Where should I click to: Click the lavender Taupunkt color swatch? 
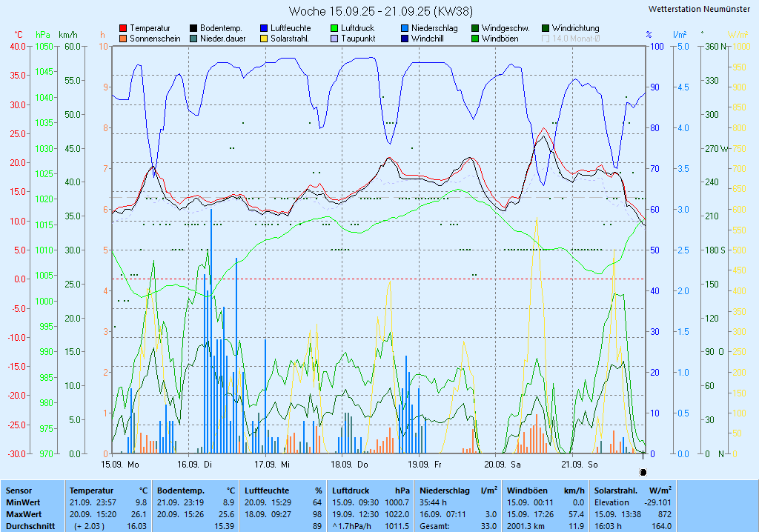pyautogui.click(x=334, y=39)
